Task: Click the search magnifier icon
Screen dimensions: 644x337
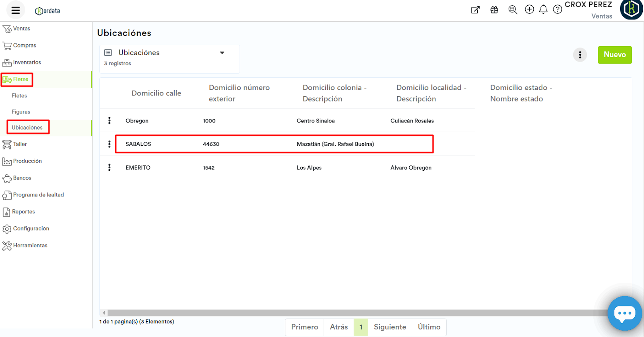Action: 513,10
